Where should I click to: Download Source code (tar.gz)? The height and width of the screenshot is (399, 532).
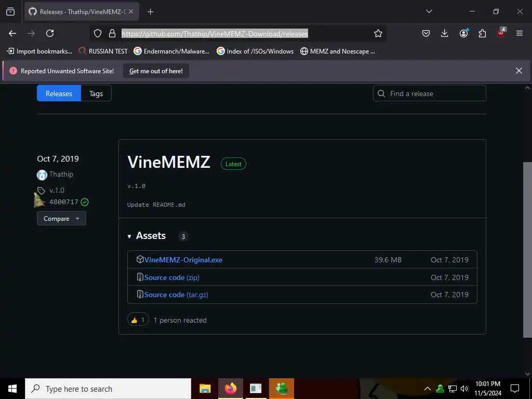click(176, 295)
